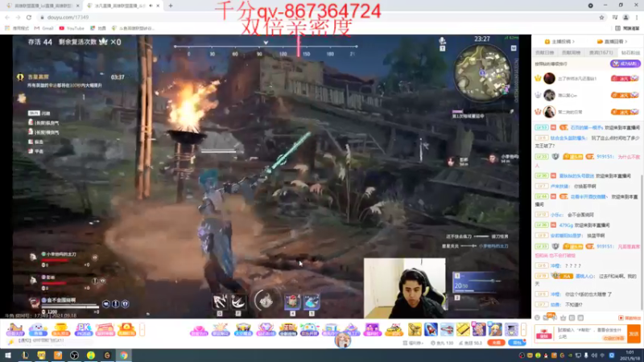
Task: Expand the left activity icons list
Action: click(x=142, y=330)
